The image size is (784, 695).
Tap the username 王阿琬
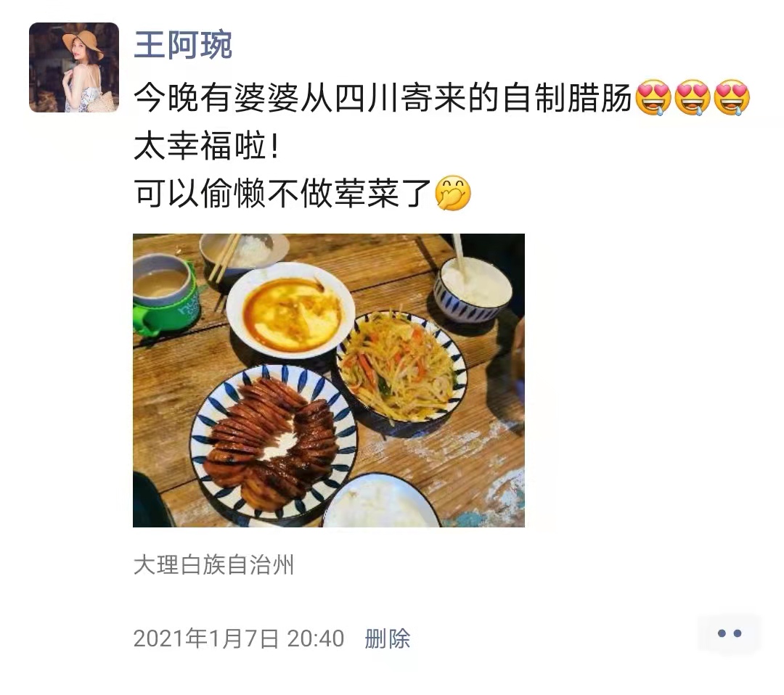(183, 45)
